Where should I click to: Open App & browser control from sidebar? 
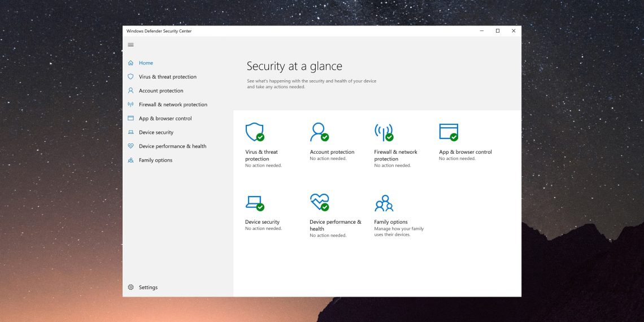click(165, 119)
